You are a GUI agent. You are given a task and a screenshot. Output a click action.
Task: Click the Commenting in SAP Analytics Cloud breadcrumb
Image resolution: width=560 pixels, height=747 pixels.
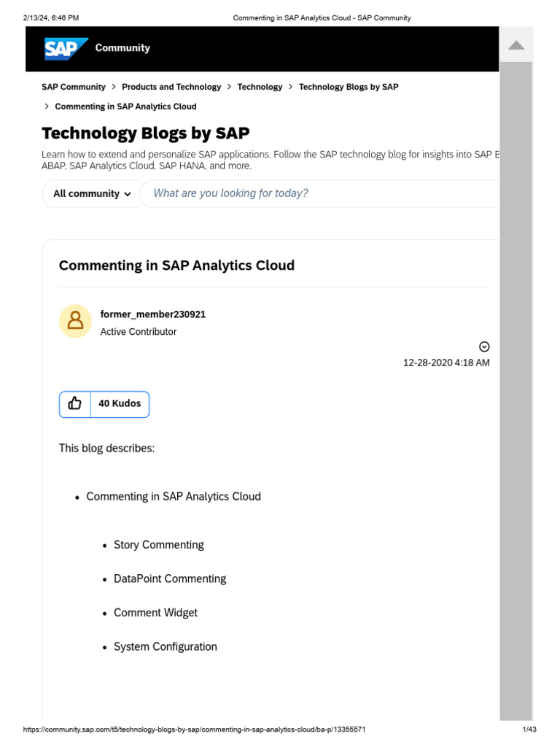pyautogui.click(x=125, y=107)
